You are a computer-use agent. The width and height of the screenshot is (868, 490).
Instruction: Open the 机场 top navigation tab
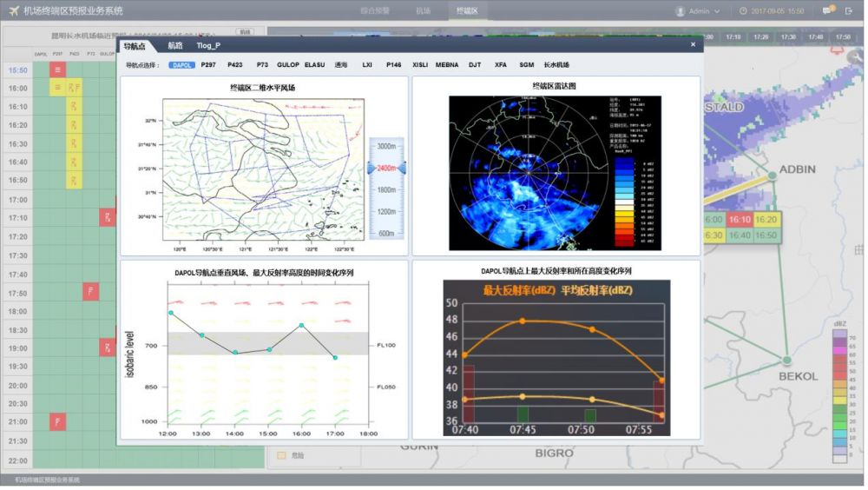coord(423,11)
